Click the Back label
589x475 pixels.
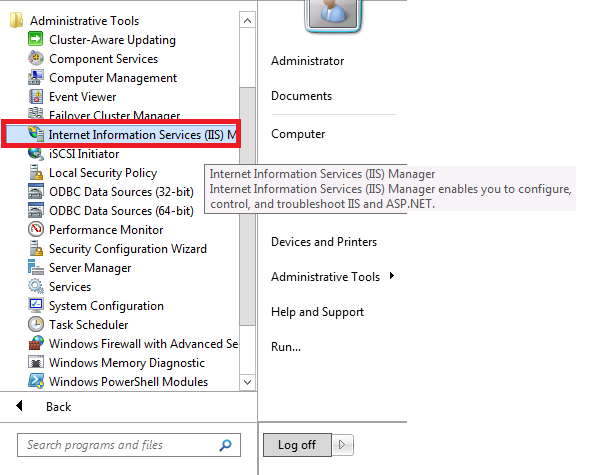coord(58,407)
